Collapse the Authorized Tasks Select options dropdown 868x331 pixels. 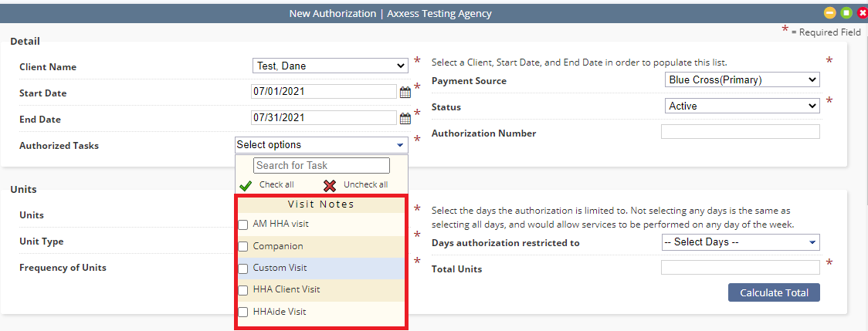321,145
